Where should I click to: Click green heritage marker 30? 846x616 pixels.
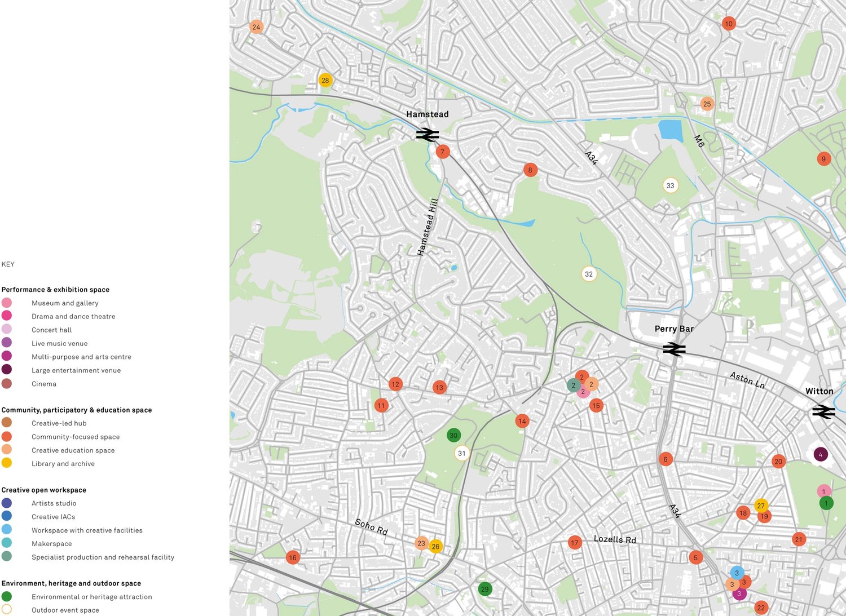pos(453,436)
